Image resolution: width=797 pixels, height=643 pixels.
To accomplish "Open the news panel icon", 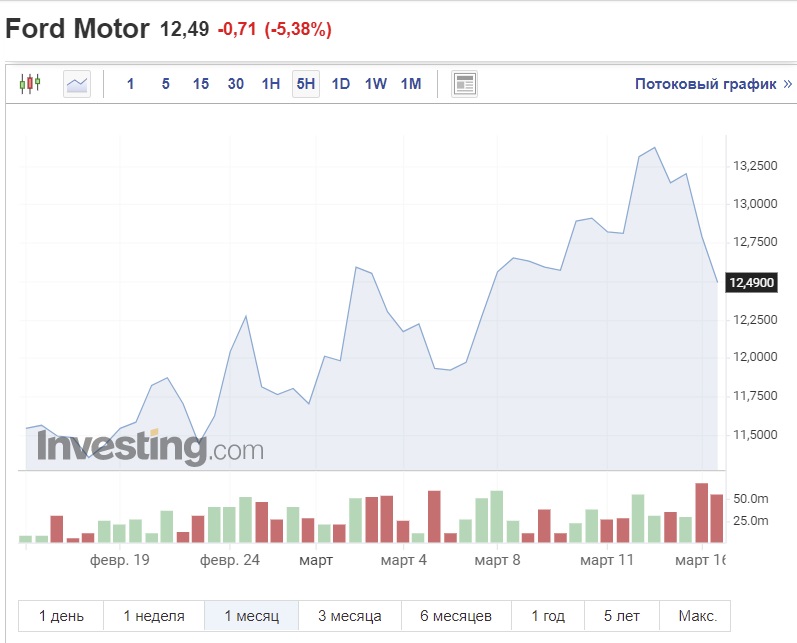I will click(464, 84).
